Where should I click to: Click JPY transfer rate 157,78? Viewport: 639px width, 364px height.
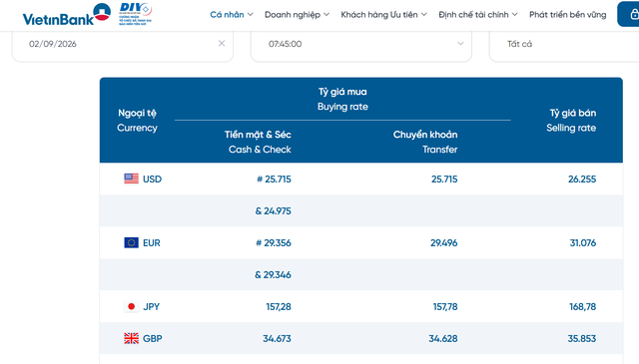pyautogui.click(x=445, y=306)
